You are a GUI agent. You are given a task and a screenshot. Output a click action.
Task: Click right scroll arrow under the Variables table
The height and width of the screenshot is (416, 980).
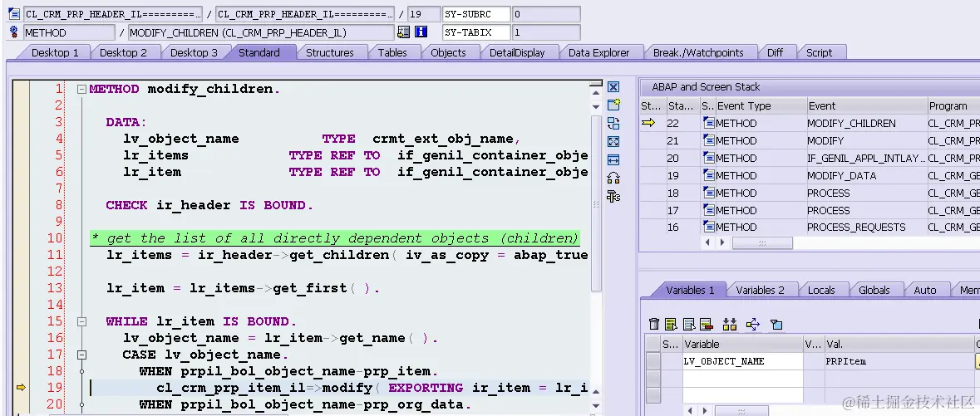[707, 410]
